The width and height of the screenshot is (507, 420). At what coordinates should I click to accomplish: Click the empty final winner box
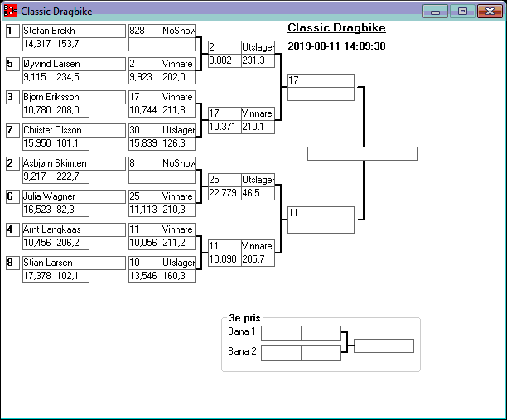[362, 153]
